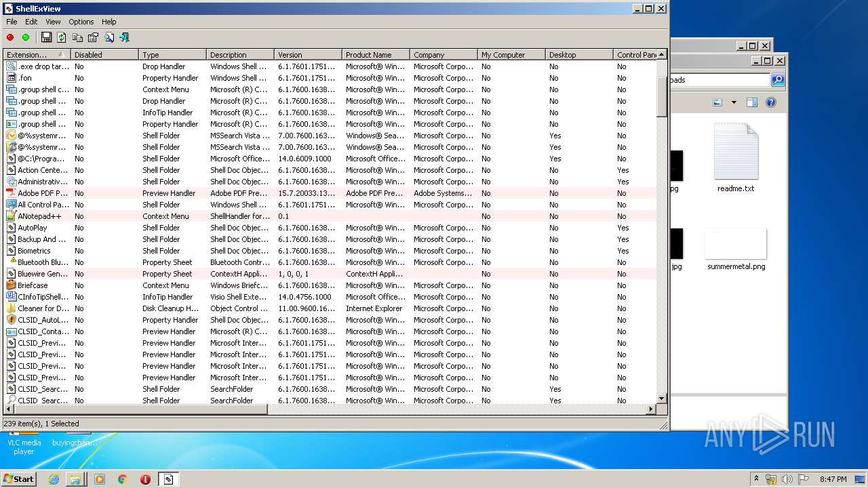Open the Options menu
This screenshot has width=868, height=488.
[x=81, y=22]
